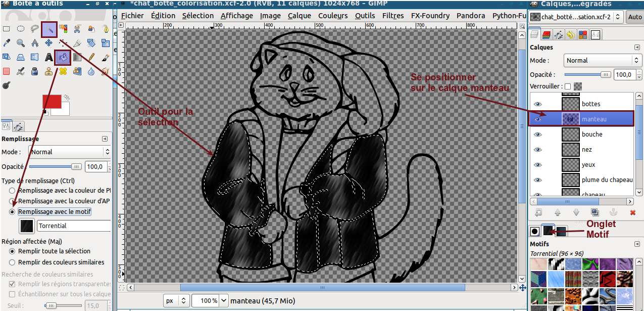Duplicate the current layer

click(x=595, y=212)
